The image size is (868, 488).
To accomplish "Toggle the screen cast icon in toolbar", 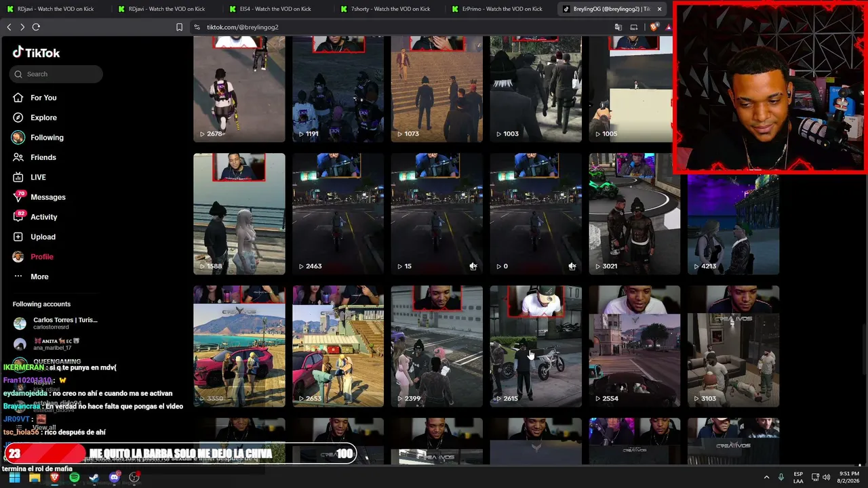I will tap(634, 27).
